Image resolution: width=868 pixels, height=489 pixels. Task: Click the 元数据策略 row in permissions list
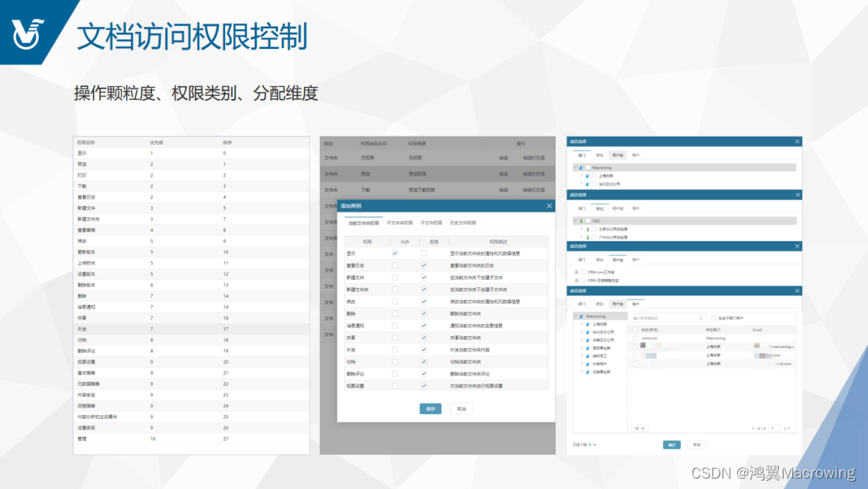pos(191,384)
